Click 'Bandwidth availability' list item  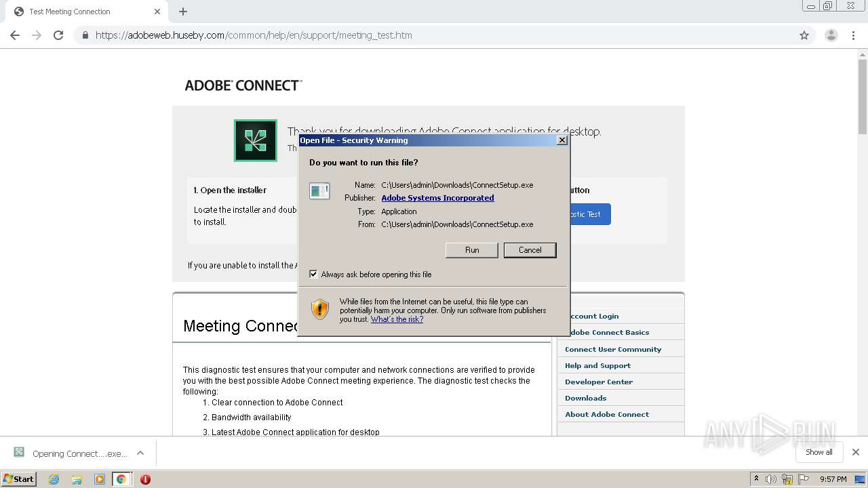click(x=251, y=418)
